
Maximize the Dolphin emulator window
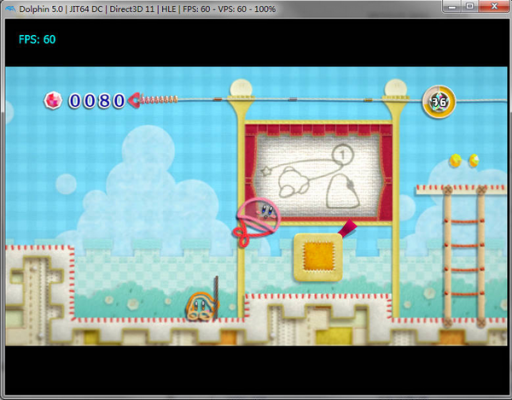tap(470, 6)
